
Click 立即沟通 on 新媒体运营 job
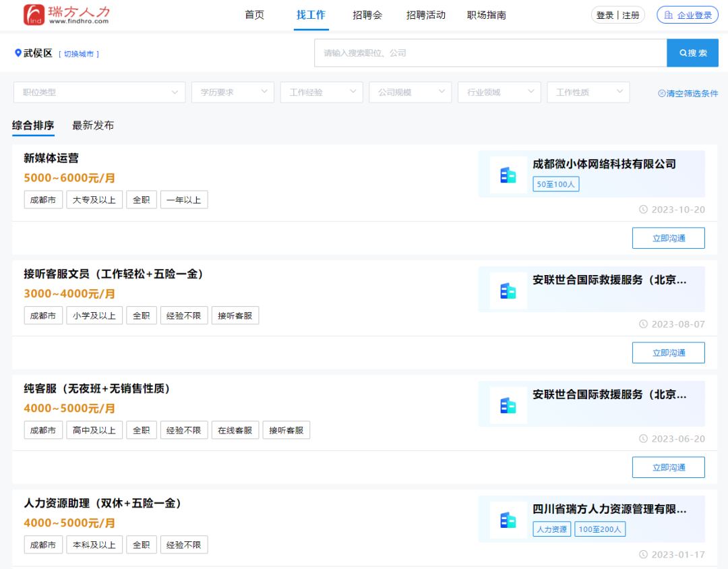(x=668, y=238)
